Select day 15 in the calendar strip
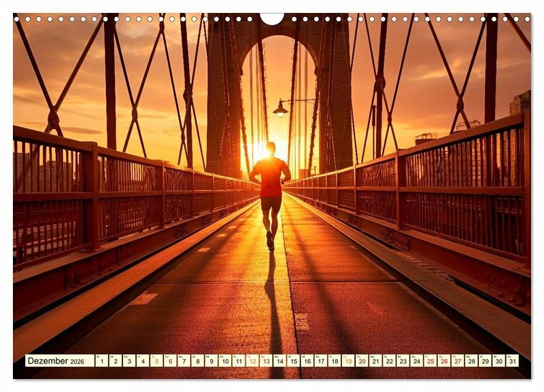 [x=294, y=361]
